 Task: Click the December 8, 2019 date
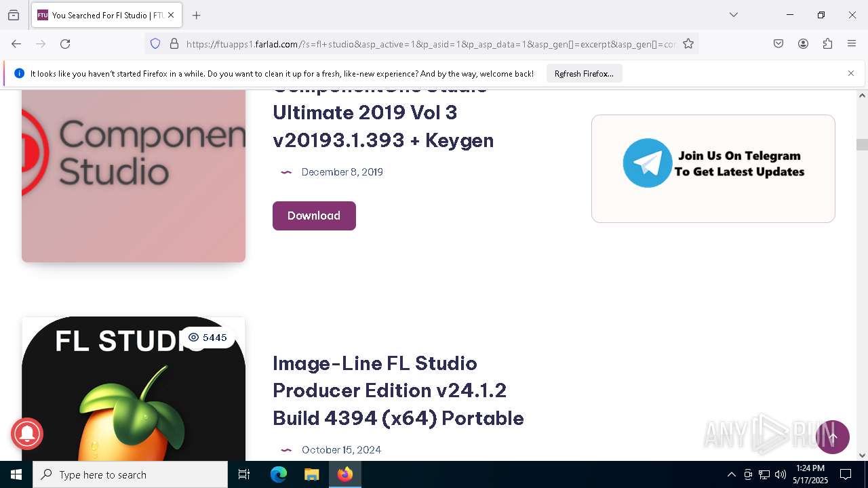pos(342,172)
